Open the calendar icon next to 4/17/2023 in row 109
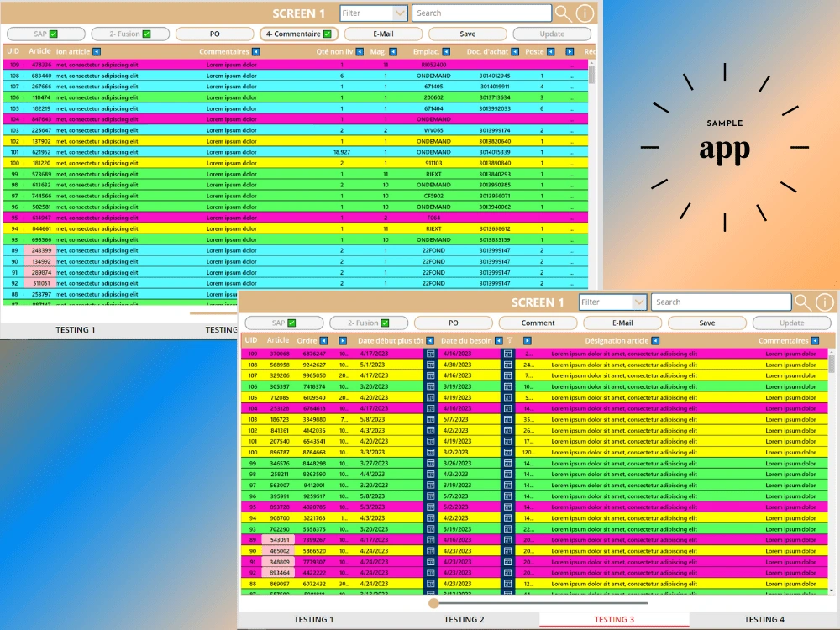The width and height of the screenshot is (840, 630). tap(430, 354)
